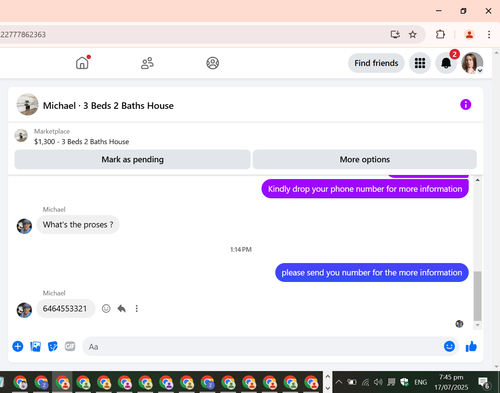Viewport: 500px width, 393px height.
Task: Click Michael · 3 Beds 2 Baths House title
Action: (x=108, y=106)
